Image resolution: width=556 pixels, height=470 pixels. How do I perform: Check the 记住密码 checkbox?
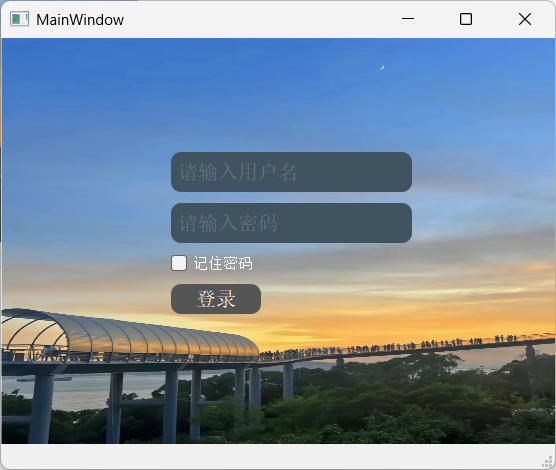click(x=179, y=263)
